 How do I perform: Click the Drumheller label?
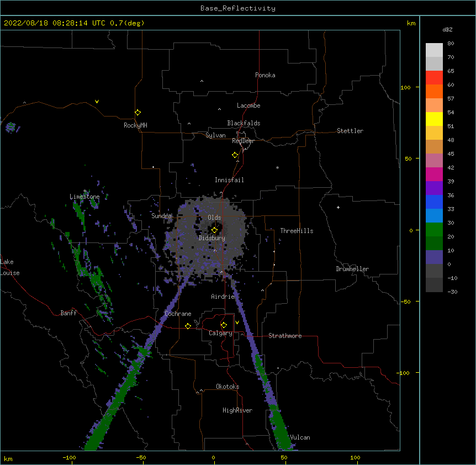point(352,269)
